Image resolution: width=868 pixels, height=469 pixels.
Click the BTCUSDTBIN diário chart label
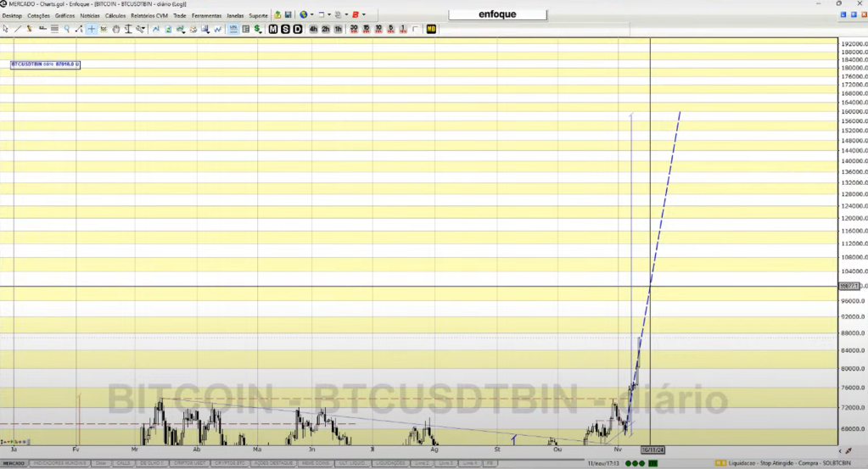point(45,64)
